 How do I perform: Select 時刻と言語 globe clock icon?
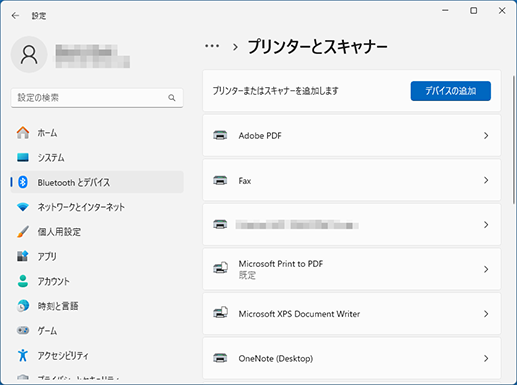click(23, 306)
